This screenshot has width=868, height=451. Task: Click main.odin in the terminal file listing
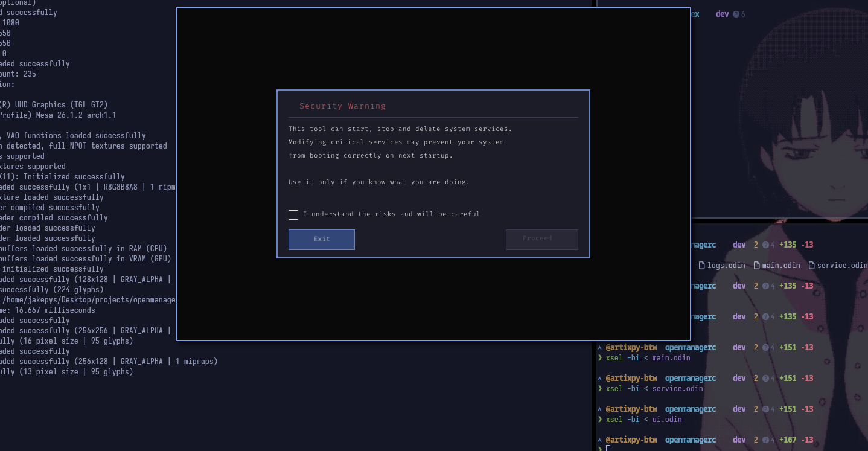click(x=781, y=266)
